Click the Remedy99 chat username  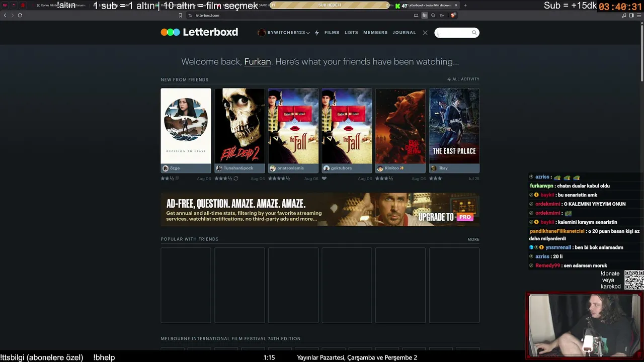pyautogui.click(x=547, y=265)
